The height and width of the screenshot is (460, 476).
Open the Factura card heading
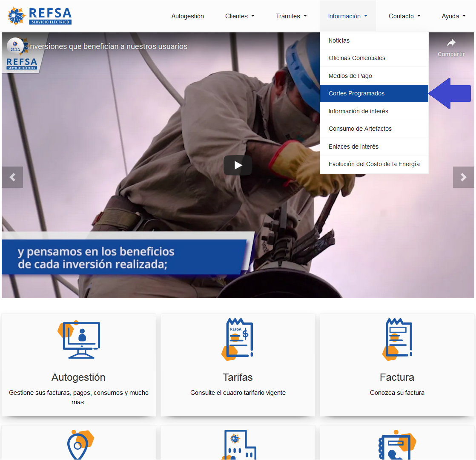pos(397,377)
